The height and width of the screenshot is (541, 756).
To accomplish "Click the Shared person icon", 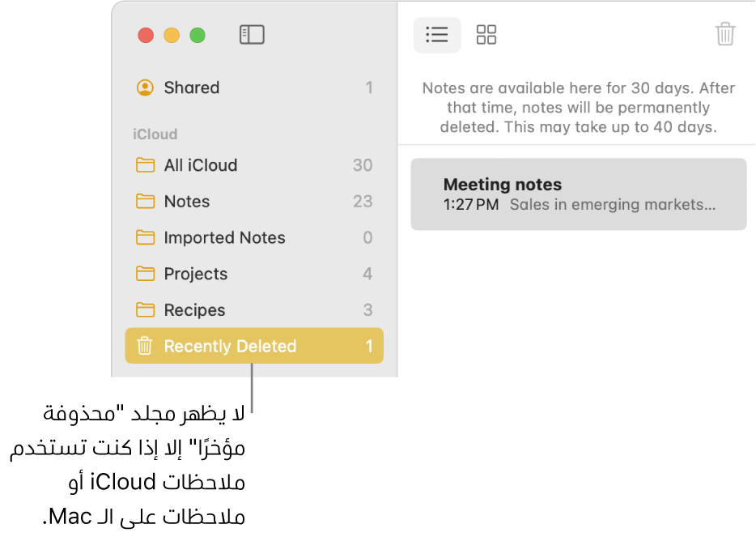I will click(145, 87).
